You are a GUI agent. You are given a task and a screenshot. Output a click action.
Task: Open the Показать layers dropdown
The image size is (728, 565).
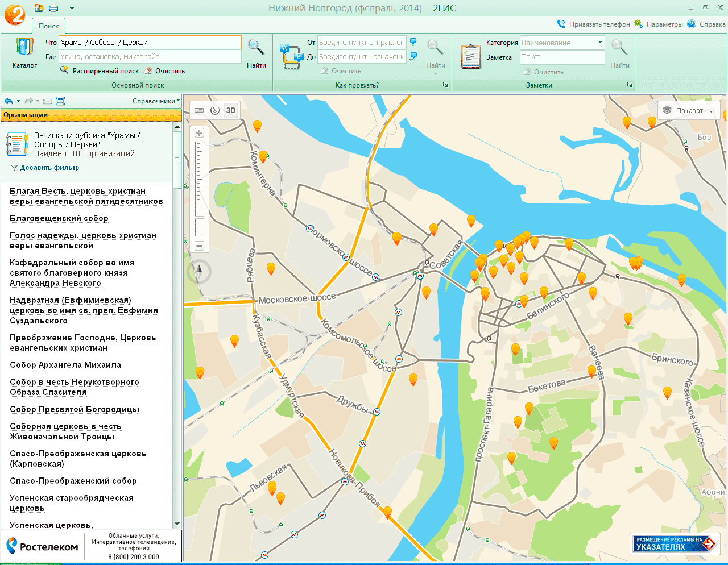tap(689, 110)
